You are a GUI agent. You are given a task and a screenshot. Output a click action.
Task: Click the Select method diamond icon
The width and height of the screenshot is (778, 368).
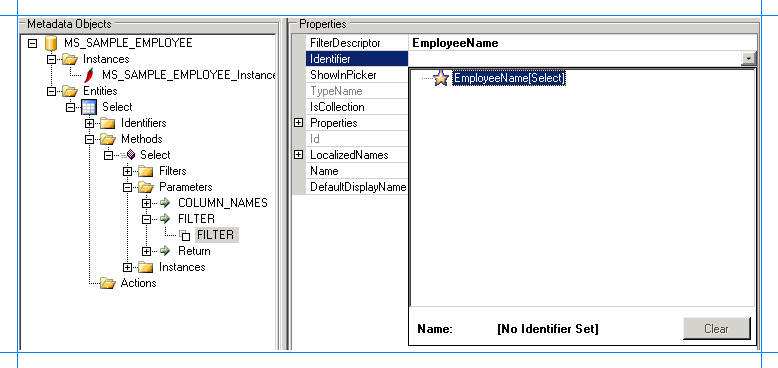130,155
